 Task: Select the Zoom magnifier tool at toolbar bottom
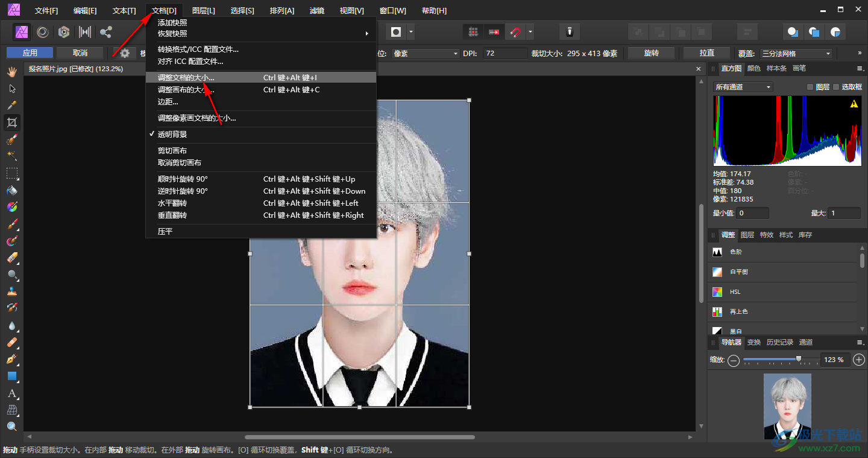point(11,427)
